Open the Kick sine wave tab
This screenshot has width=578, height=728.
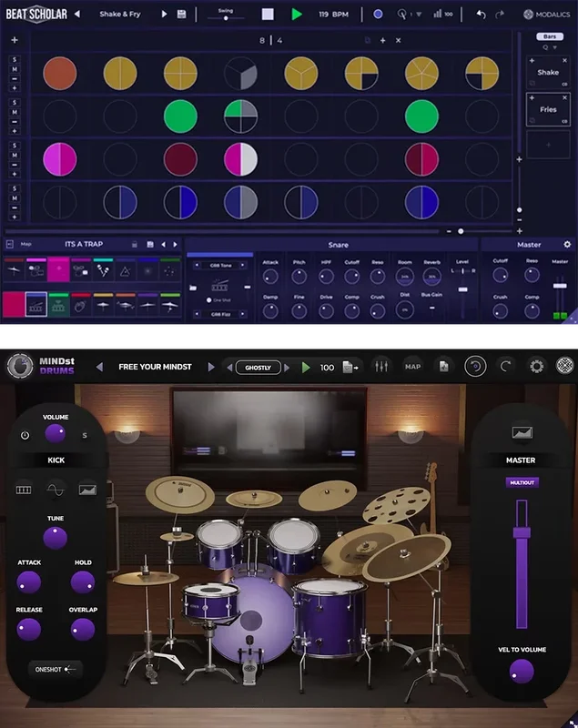tap(56, 490)
